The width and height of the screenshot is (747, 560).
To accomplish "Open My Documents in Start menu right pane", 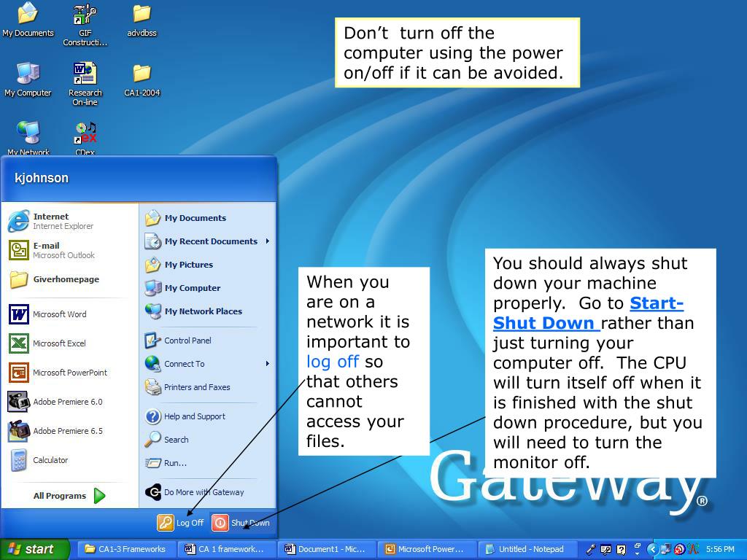I will [x=185, y=218].
